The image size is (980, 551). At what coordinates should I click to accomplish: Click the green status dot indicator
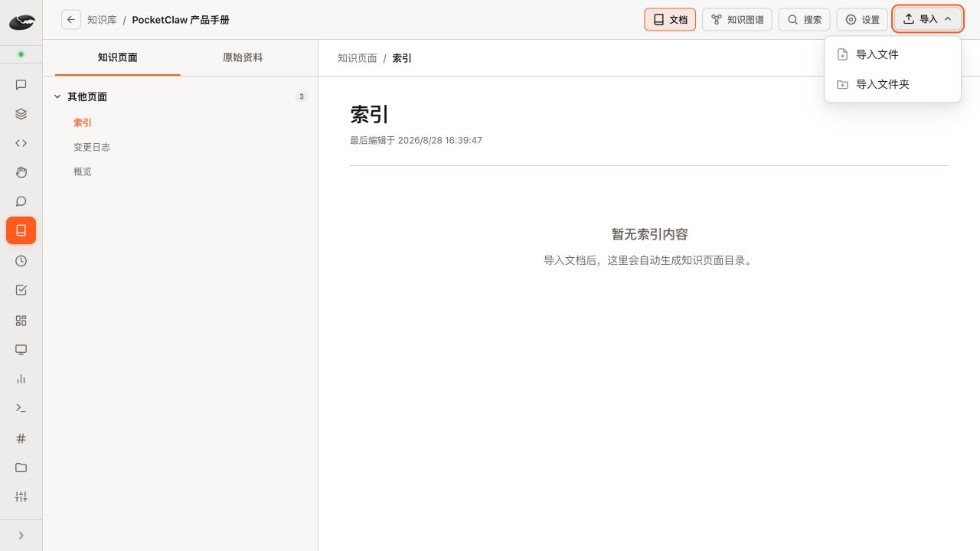pyautogui.click(x=21, y=54)
